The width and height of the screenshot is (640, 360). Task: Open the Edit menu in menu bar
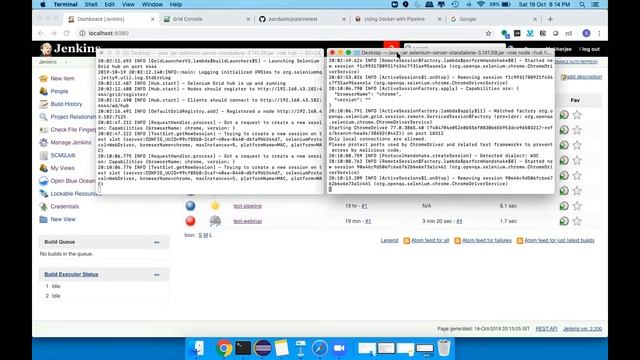pos(109,4)
